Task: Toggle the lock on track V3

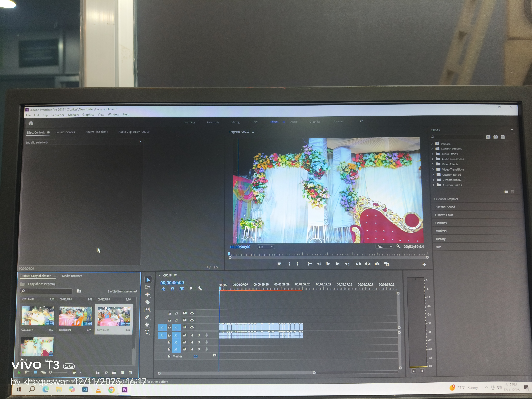Action: 170,313
